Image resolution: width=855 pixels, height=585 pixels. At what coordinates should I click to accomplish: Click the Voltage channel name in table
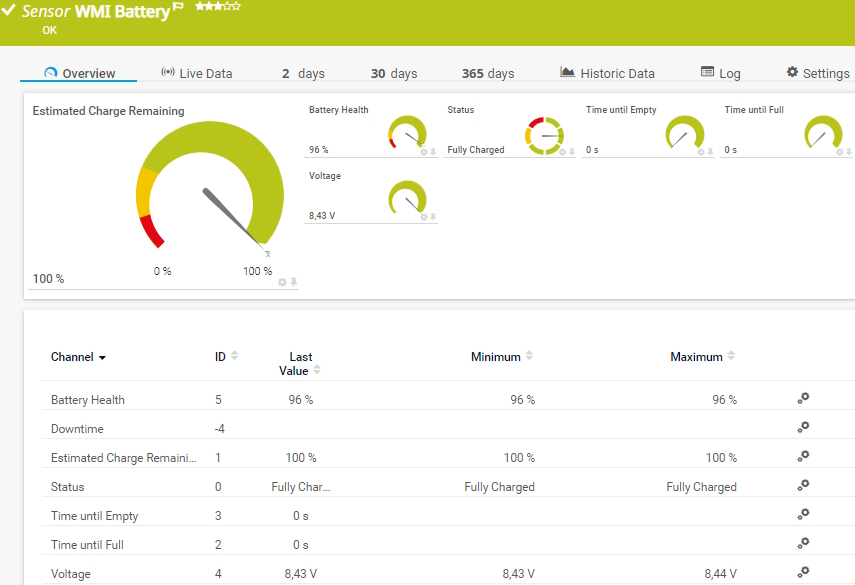pyautogui.click(x=70, y=573)
